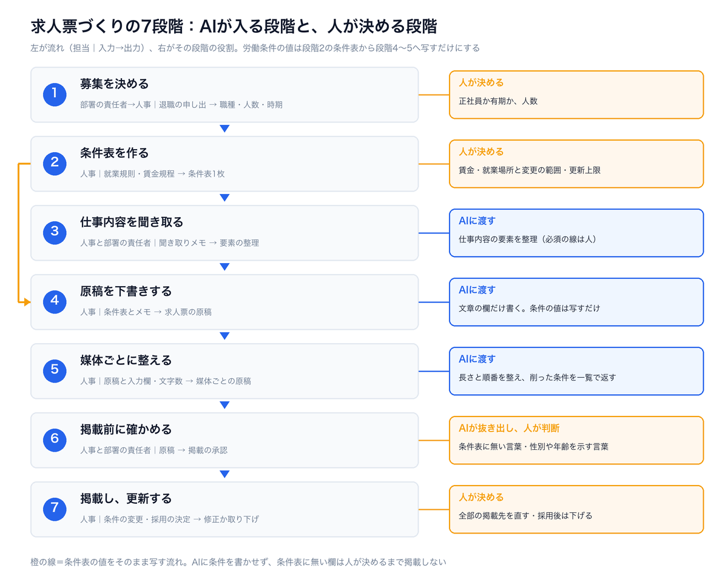The image size is (728, 582).
Task: Click AIに渡す above 仕事内容の要素を整理
Action: [x=477, y=221]
